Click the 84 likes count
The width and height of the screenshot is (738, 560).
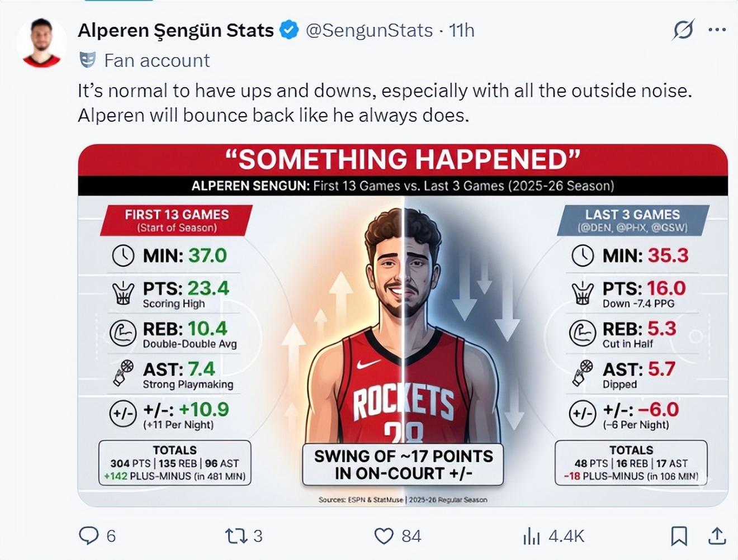(x=411, y=536)
